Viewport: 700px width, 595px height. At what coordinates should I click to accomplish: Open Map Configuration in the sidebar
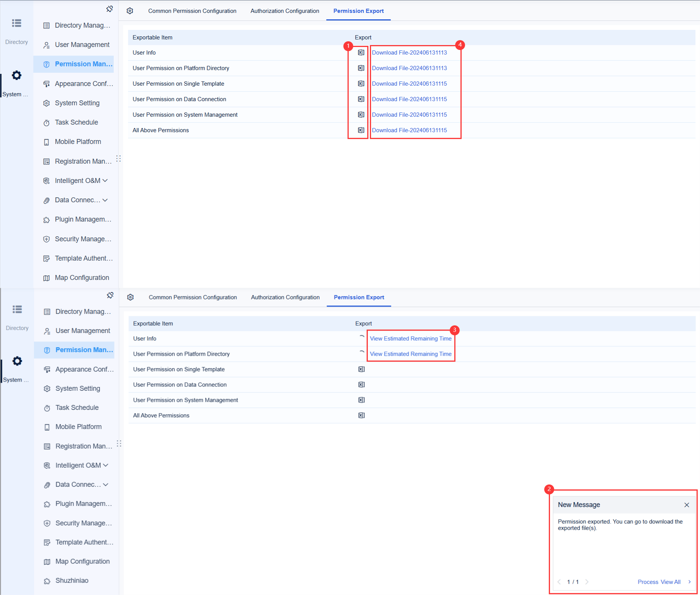click(82, 277)
